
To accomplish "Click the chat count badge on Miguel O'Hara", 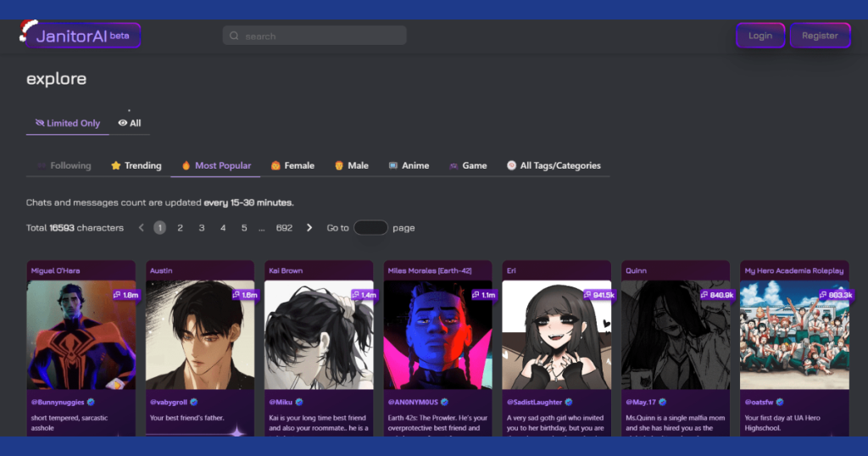I will (126, 295).
